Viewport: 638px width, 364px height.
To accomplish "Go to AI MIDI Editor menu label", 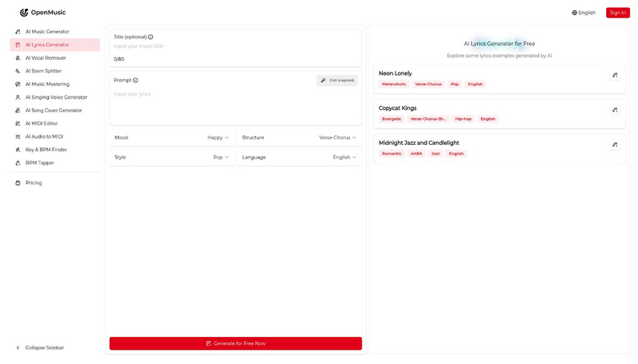I will pos(41,123).
